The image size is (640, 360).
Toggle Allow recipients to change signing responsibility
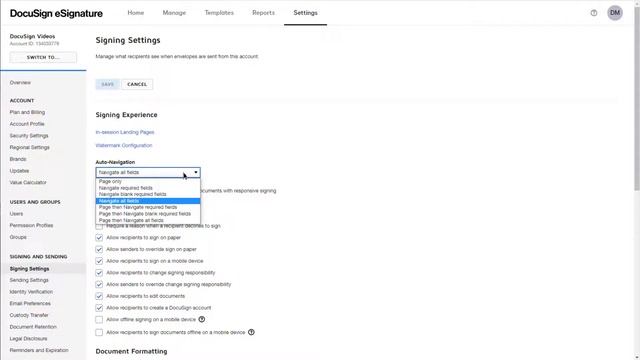(99, 273)
